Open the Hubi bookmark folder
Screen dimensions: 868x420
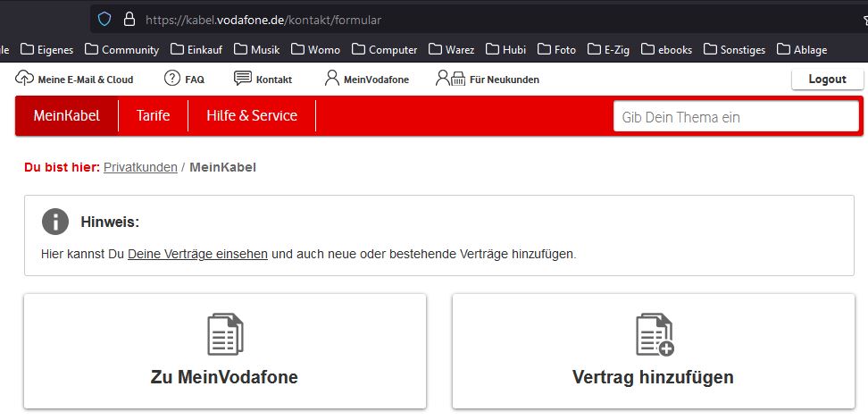tap(505, 49)
